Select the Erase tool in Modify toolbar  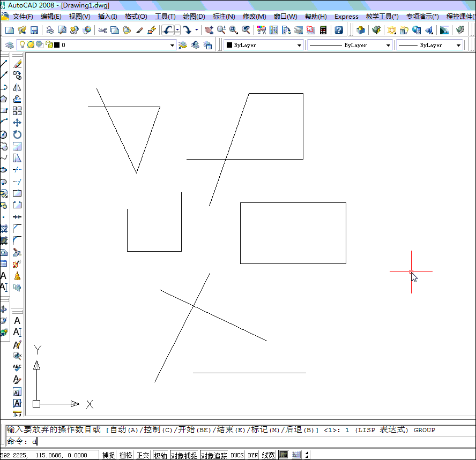tap(17, 64)
